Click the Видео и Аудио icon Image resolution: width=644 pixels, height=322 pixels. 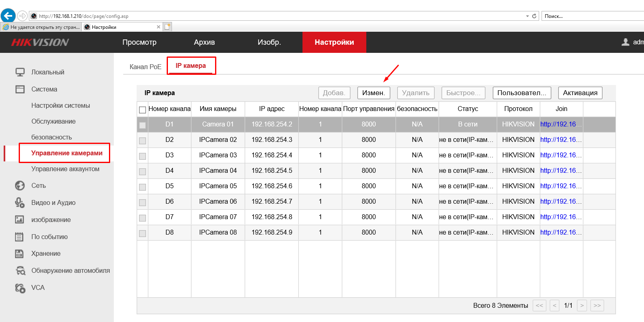pos(20,202)
